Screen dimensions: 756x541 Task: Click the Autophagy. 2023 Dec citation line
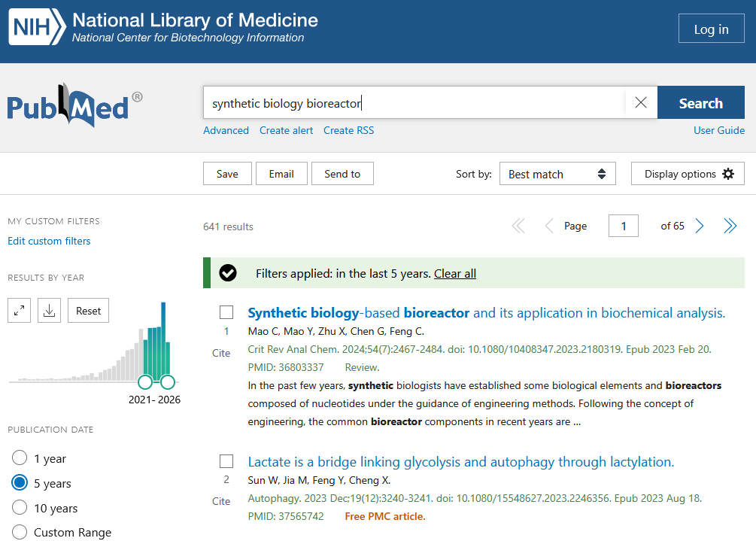click(475, 498)
